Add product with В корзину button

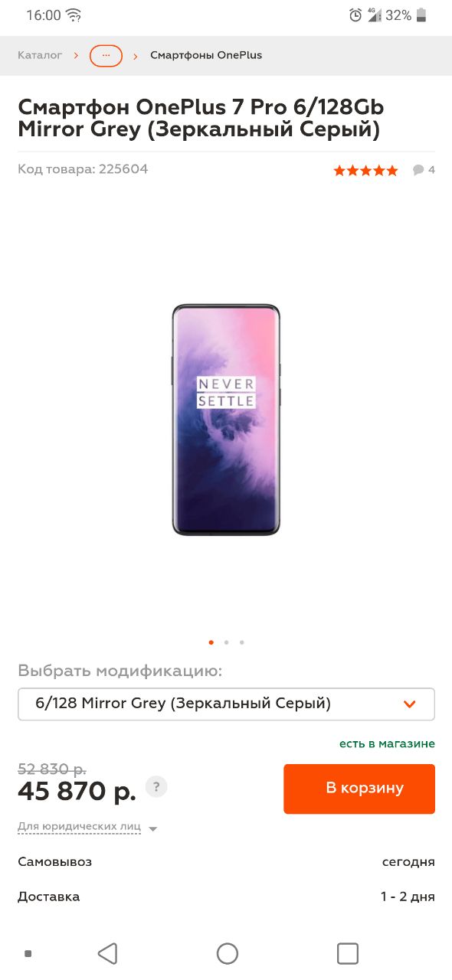point(359,789)
